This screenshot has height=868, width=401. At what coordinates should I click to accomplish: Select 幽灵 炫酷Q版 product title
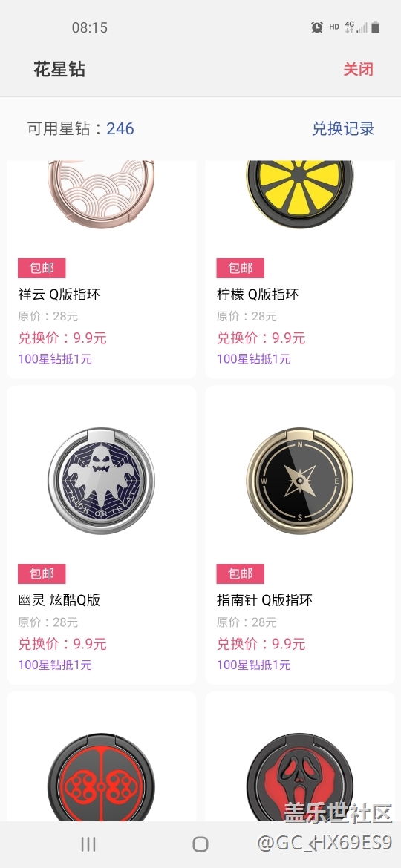(x=59, y=600)
